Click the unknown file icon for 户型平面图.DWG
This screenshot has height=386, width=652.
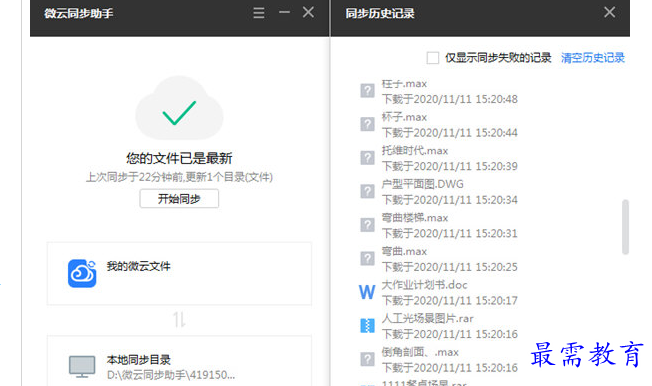[x=367, y=191]
